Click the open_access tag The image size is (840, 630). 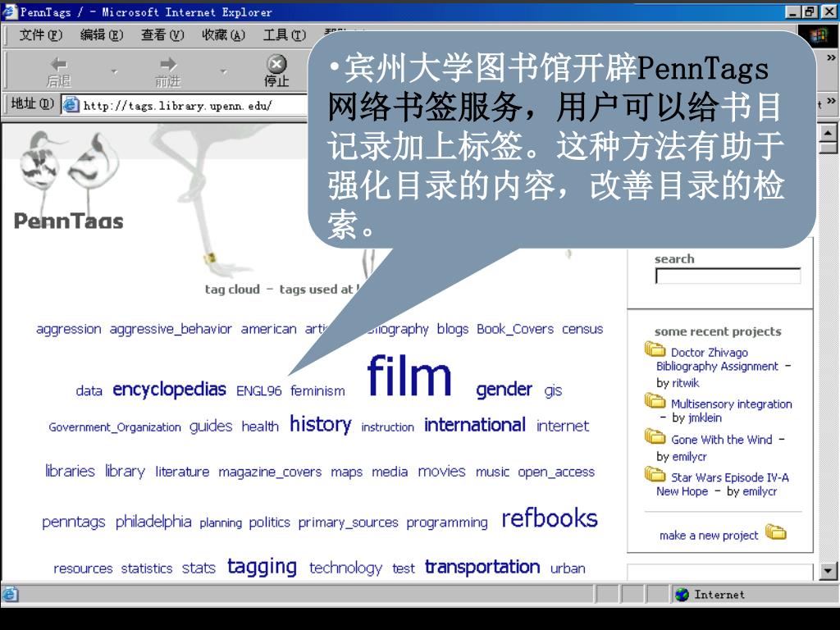pos(556,472)
